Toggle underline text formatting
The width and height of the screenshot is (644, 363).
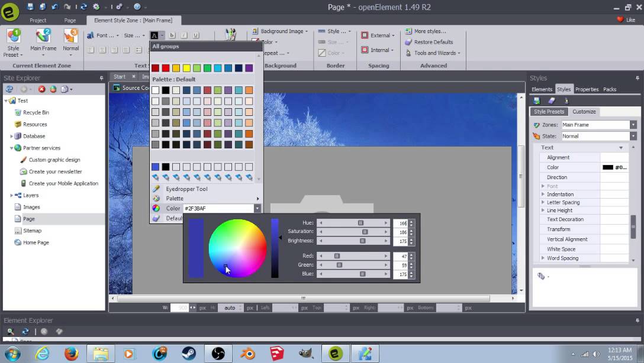[196, 35]
